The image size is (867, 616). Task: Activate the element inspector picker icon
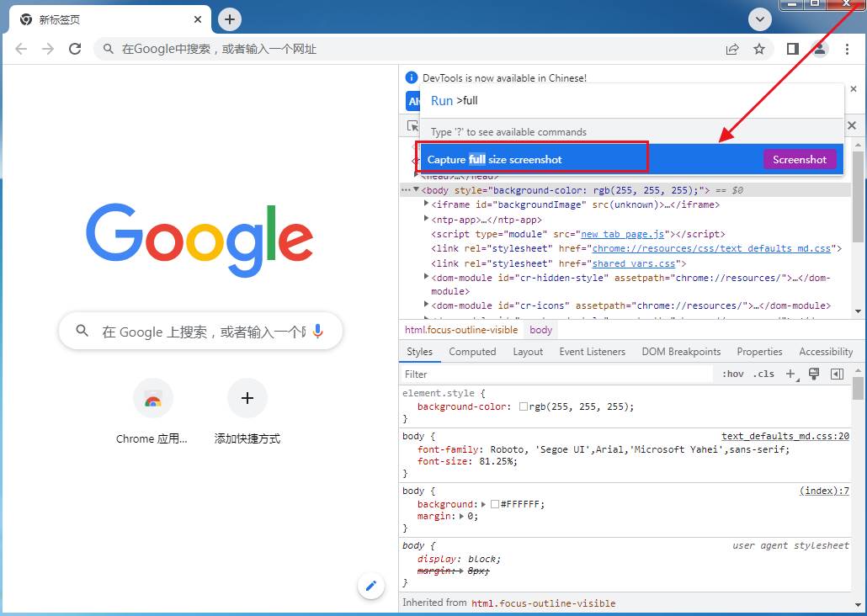point(412,126)
